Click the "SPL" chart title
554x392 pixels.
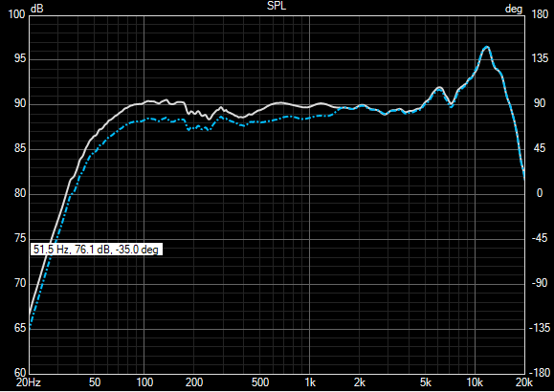coord(277,6)
